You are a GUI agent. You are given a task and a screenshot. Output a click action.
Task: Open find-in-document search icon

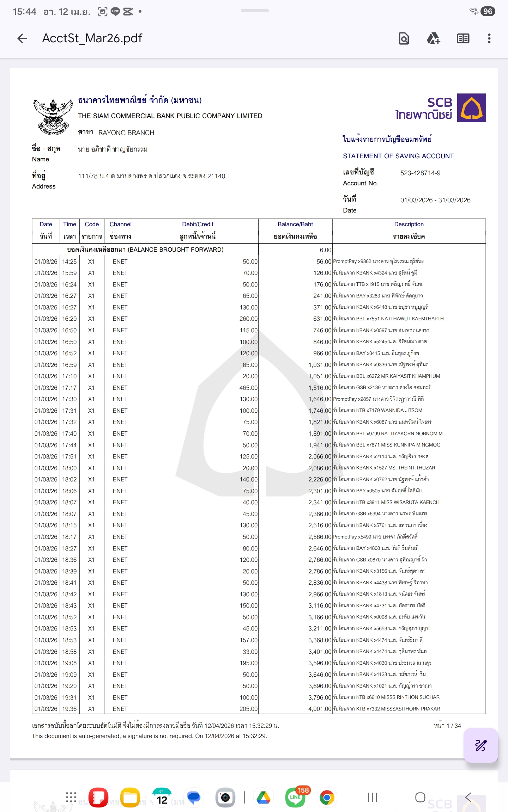coord(404,38)
